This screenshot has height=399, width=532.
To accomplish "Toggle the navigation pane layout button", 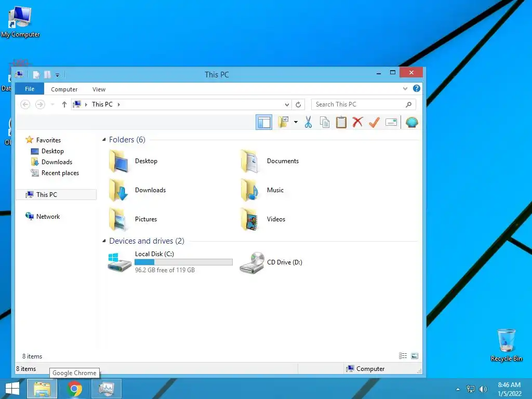I will (263, 122).
